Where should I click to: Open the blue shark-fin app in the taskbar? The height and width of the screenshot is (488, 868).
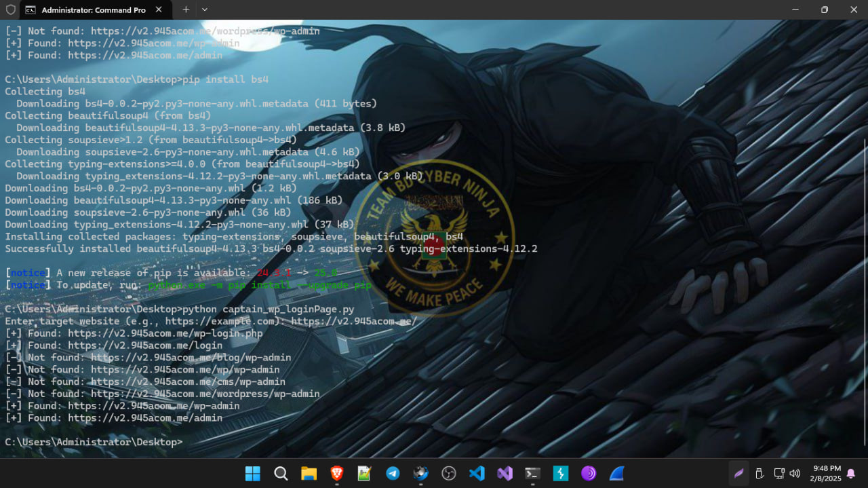point(616,473)
